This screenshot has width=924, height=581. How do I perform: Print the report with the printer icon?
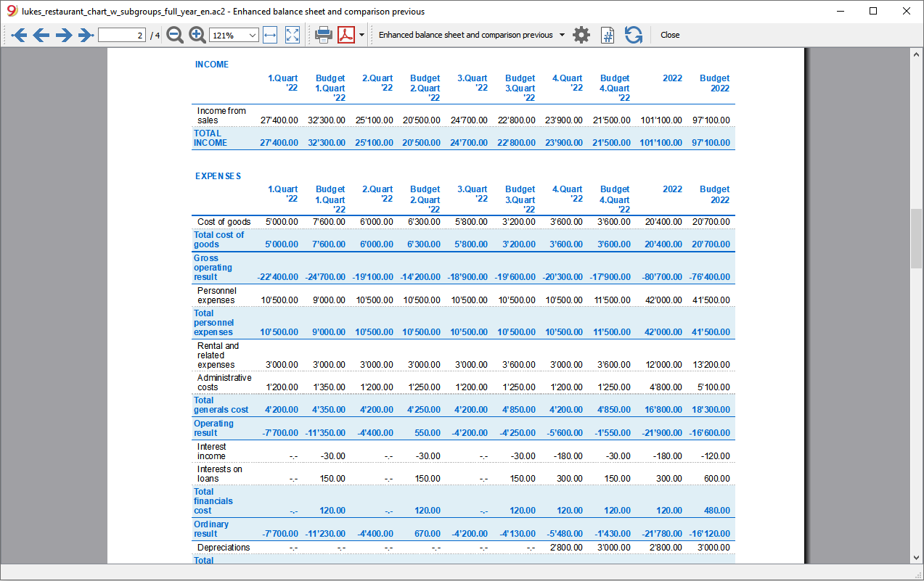coord(324,35)
